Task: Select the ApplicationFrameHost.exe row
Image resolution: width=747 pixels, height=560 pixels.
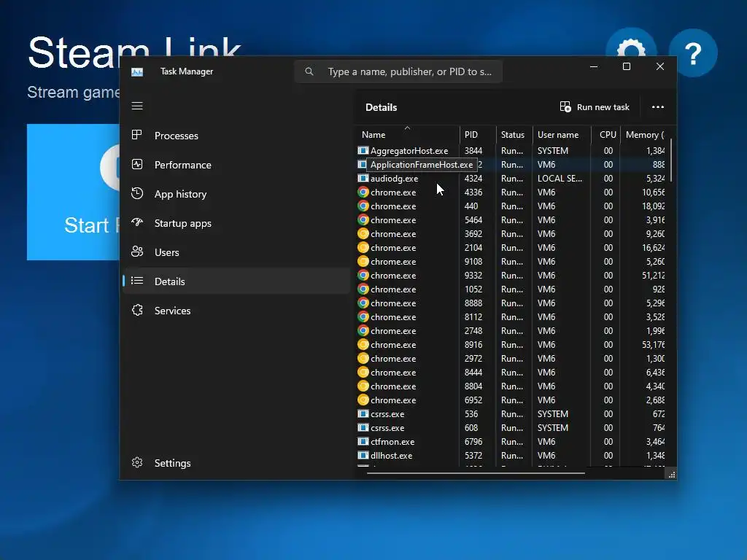Action: point(512,164)
